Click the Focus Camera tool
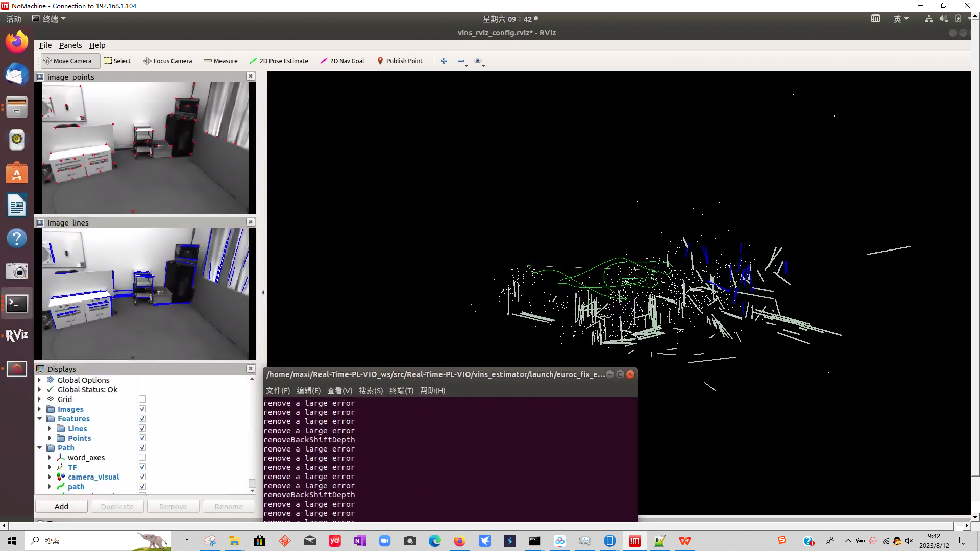 167,61
